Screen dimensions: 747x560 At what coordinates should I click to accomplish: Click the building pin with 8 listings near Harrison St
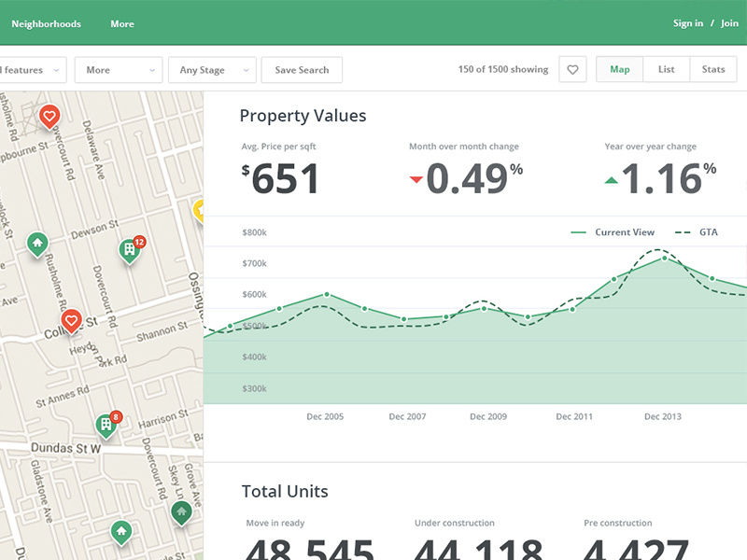coord(107,423)
